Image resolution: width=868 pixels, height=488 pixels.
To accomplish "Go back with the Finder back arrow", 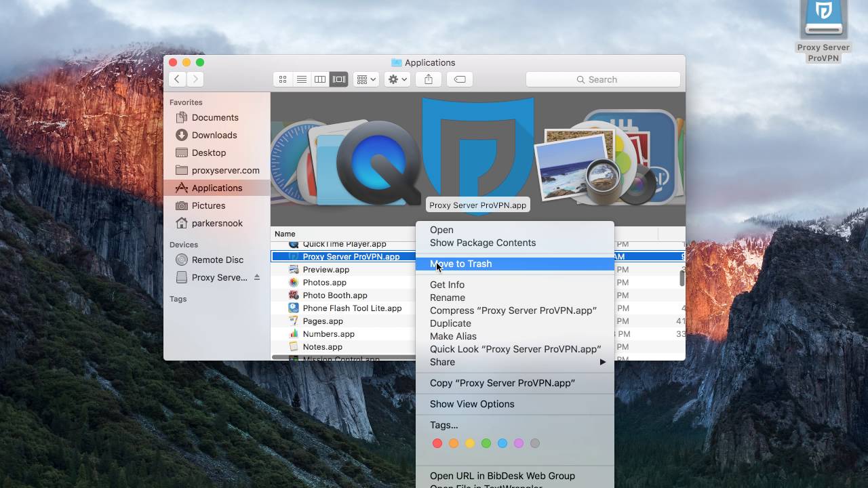I will click(x=177, y=79).
